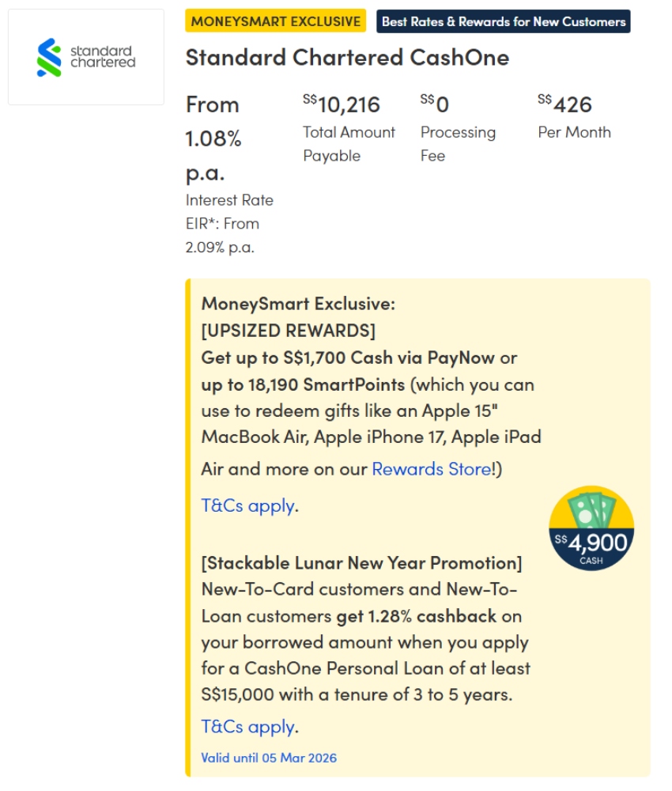Image resolution: width=672 pixels, height=791 pixels.
Task: Click the Stackable Lunar New Year Promotion heading
Action: [x=362, y=563]
